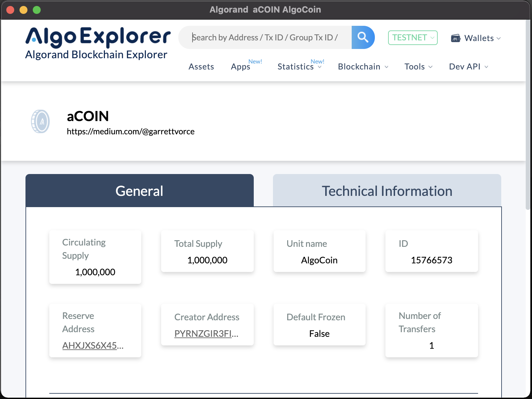
Task: Click the Circulating Supply value 1,000,000
Action: pyautogui.click(x=95, y=272)
